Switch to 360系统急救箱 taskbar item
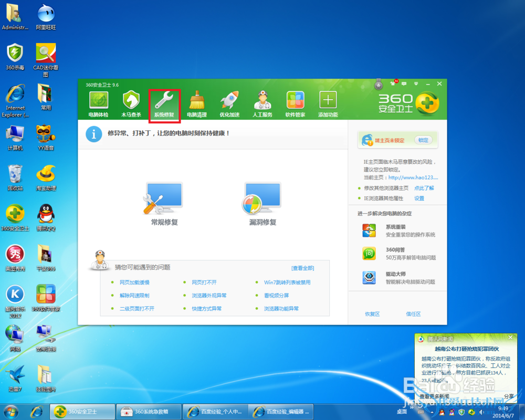This screenshot has width=525, height=420. point(149,412)
